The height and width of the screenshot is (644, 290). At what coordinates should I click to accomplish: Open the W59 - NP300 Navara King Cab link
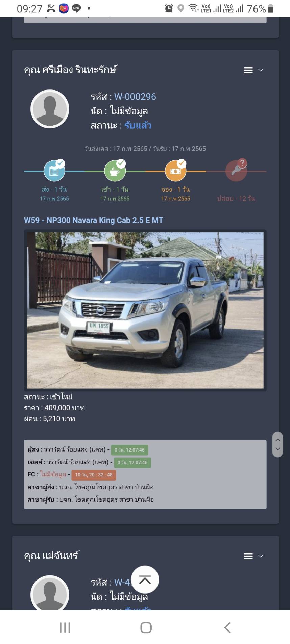[x=94, y=220]
